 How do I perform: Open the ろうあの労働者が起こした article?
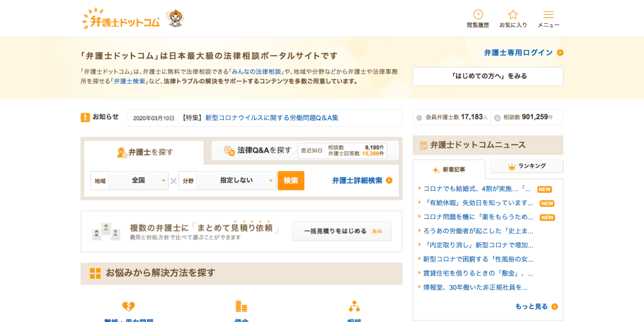[x=478, y=231]
